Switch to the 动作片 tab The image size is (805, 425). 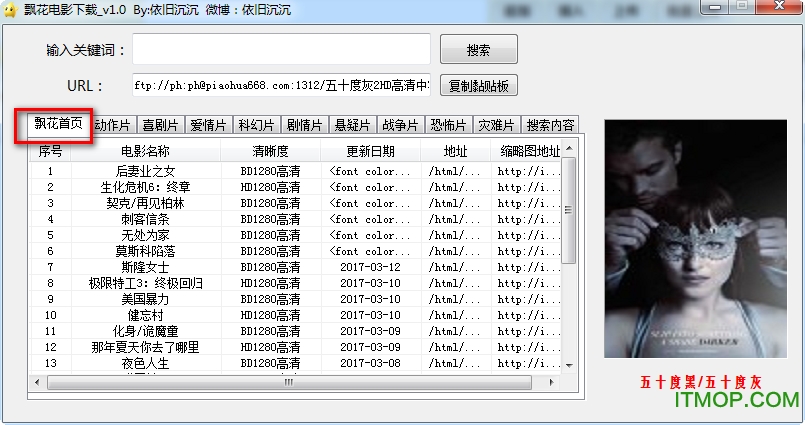tap(113, 125)
